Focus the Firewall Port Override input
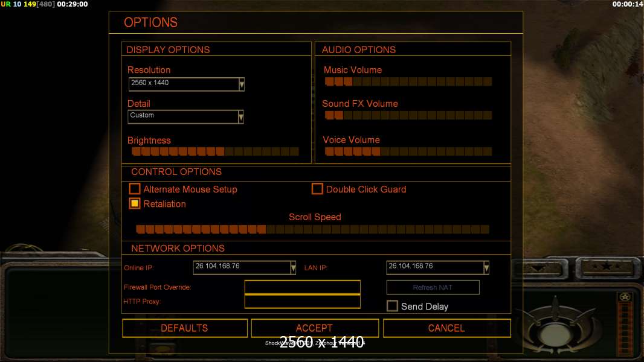The width and height of the screenshot is (644, 362). pyautogui.click(x=302, y=287)
